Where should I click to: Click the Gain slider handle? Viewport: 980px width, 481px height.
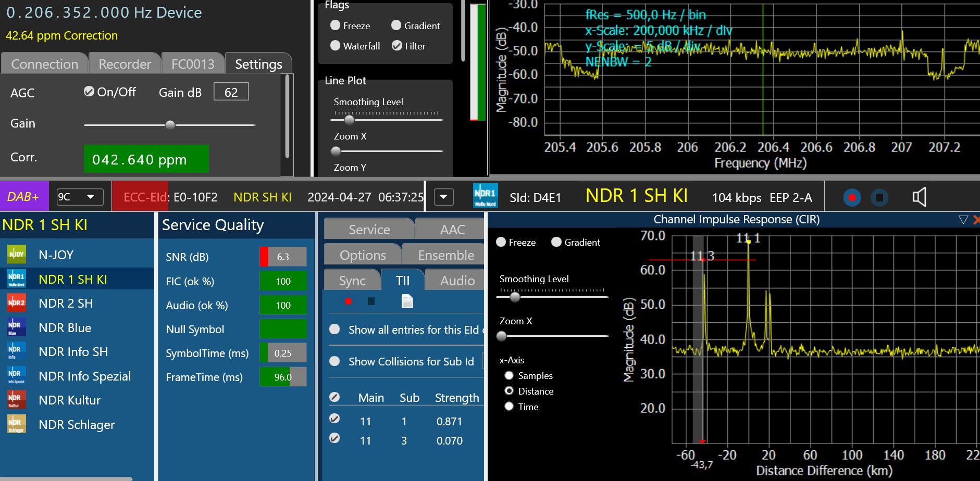click(170, 125)
